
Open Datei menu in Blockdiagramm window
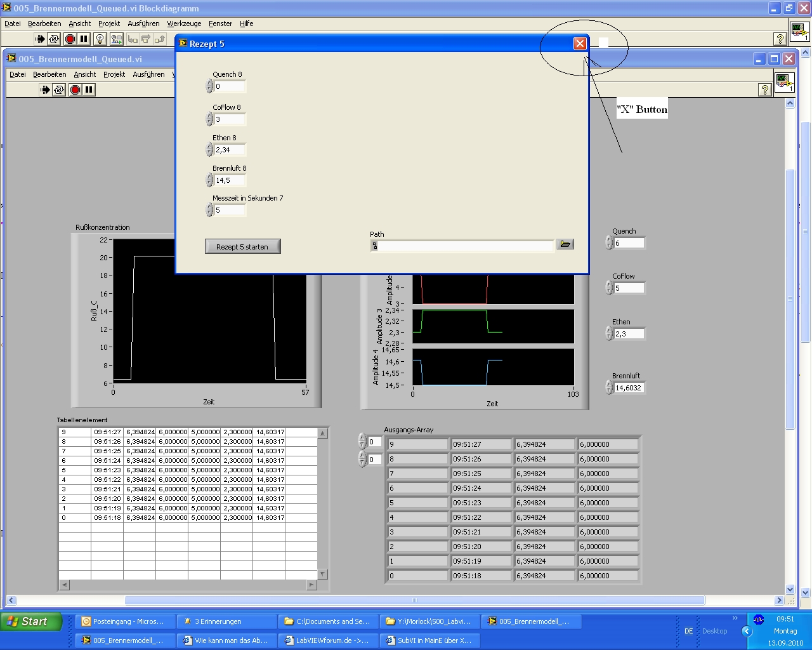click(x=13, y=23)
